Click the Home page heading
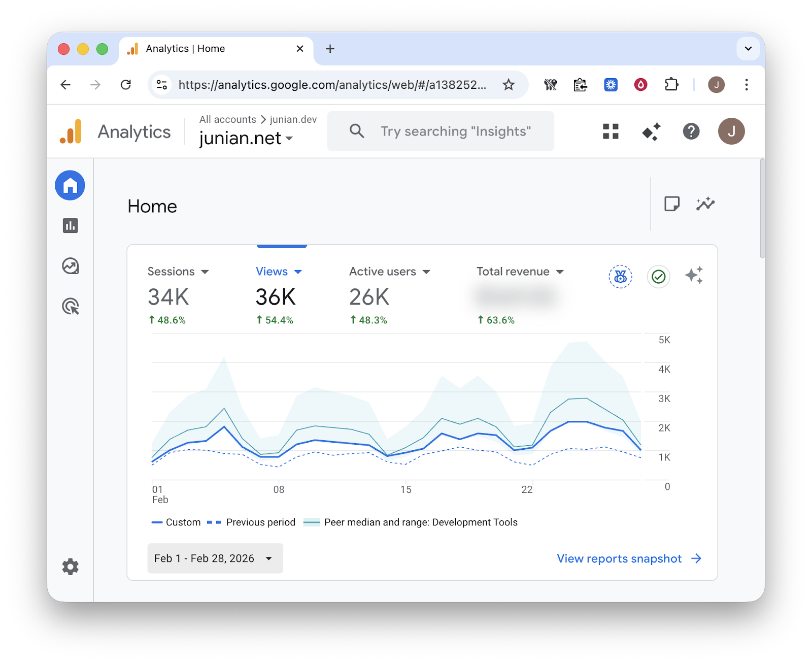 tap(152, 207)
